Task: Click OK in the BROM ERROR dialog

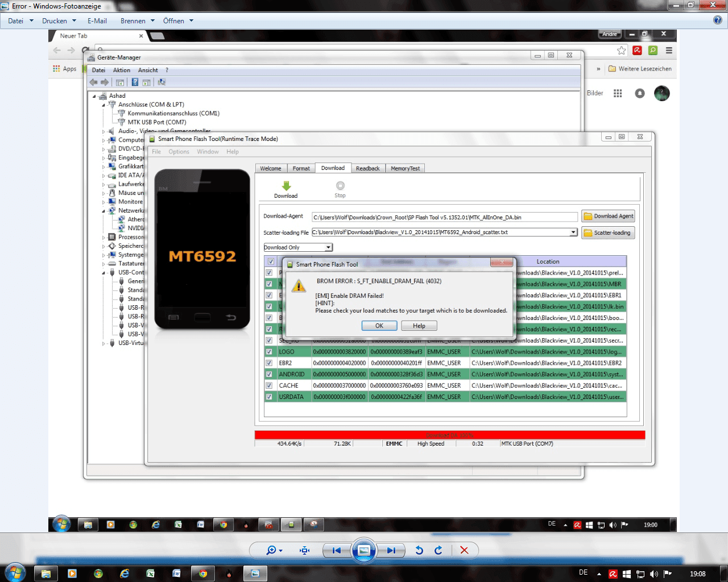Action: tap(379, 326)
